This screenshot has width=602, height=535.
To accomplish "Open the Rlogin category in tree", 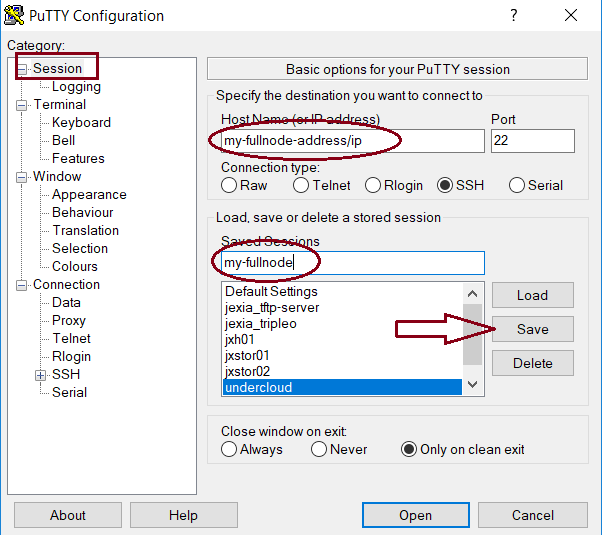I will (71, 356).
